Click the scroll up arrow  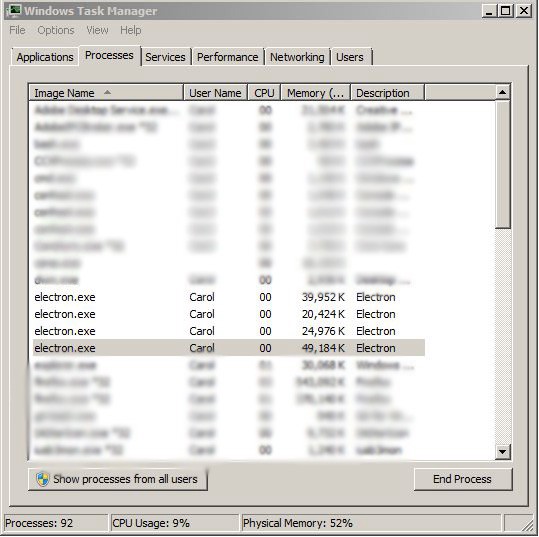click(503, 92)
